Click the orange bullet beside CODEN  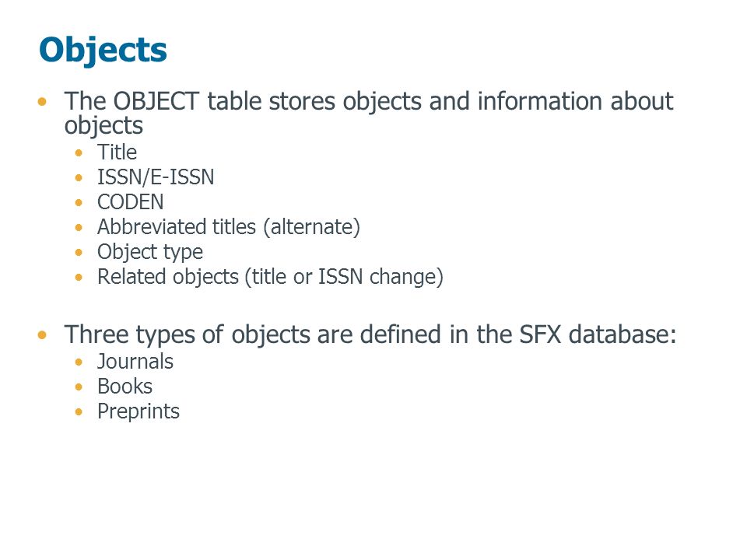[79, 202]
